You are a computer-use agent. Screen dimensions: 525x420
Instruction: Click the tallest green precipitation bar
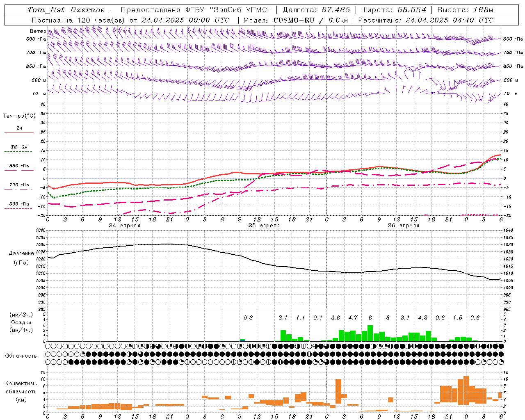tap(370, 333)
